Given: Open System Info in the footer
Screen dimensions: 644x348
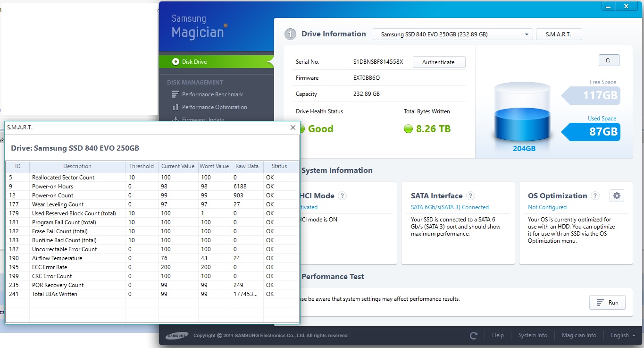Looking at the screenshot, I should coord(533,335).
